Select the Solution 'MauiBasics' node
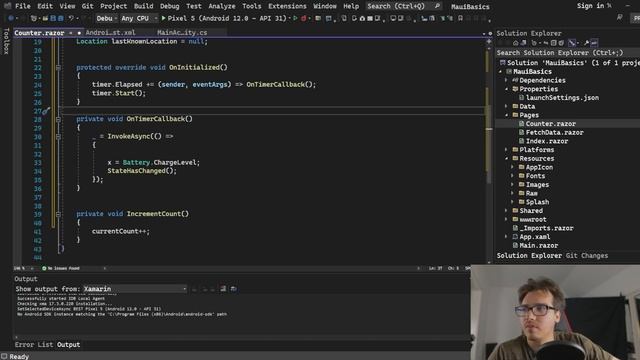The width and height of the screenshot is (640, 360). click(570, 63)
